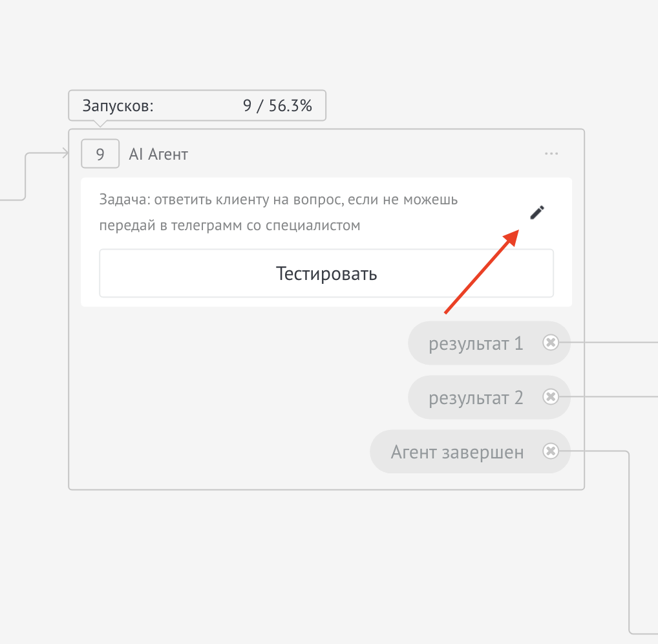Click the block number 9 badge
Image resolution: width=658 pixels, height=644 pixels.
pyautogui.click(x=100, y=155)
